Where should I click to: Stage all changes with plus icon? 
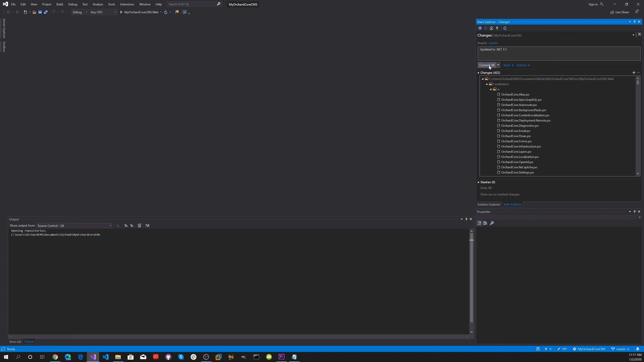[x=634, y=73]
